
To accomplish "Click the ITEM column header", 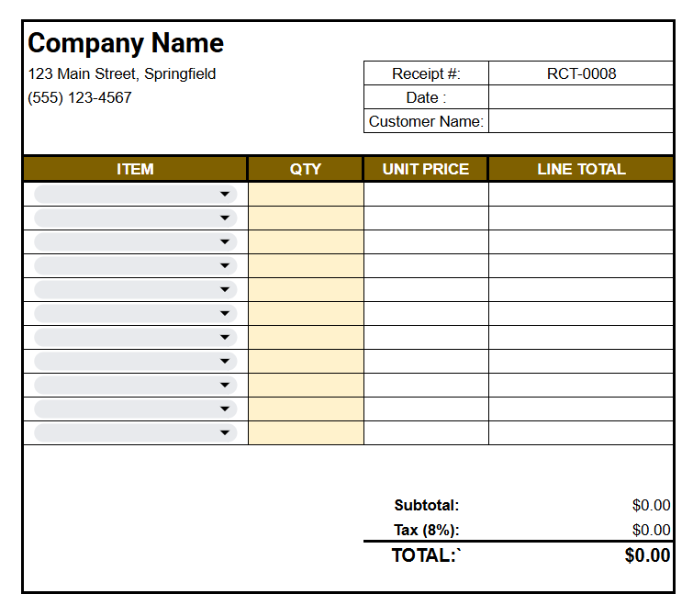I will tap(135, 169).
